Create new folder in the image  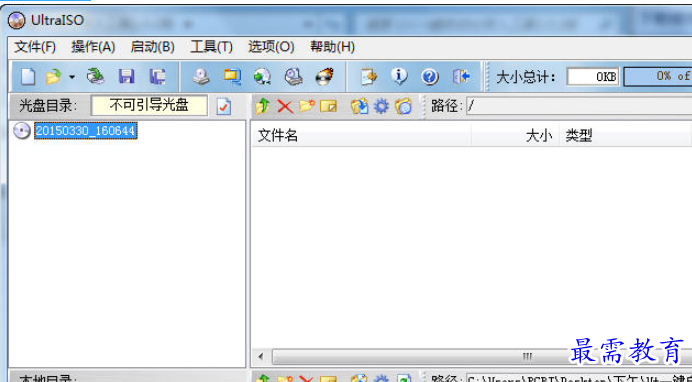(307, 106)
